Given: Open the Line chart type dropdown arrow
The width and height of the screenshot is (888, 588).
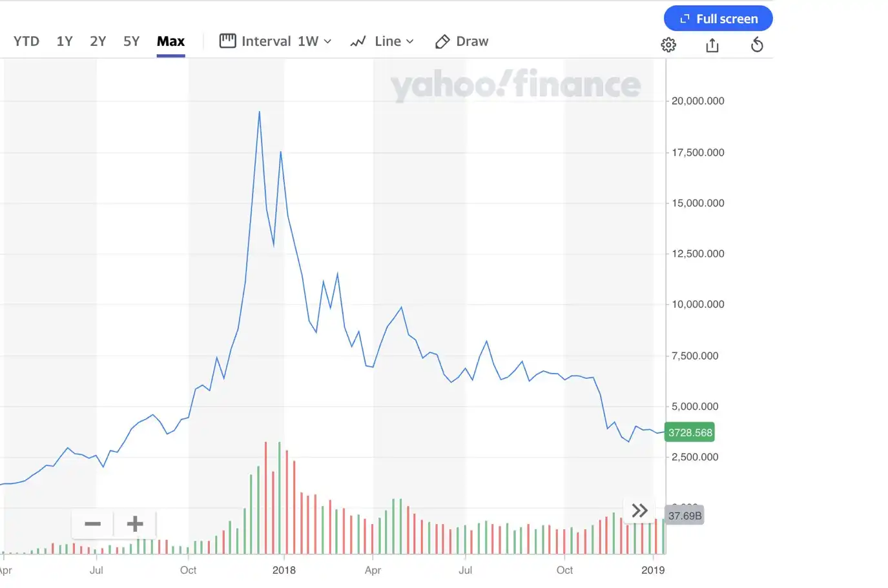Looking at the screenshot, I should pos(409,41).
